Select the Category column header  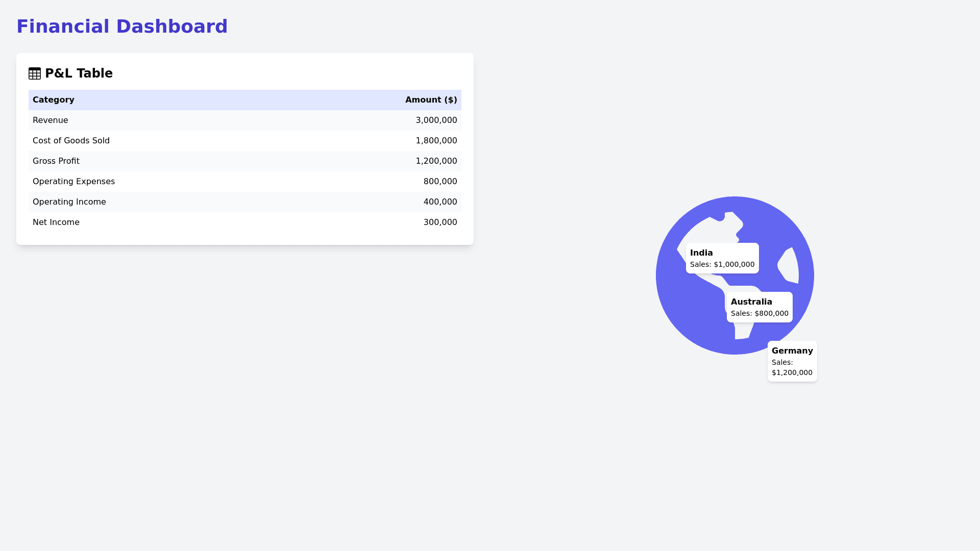click(x=53, y=99)
